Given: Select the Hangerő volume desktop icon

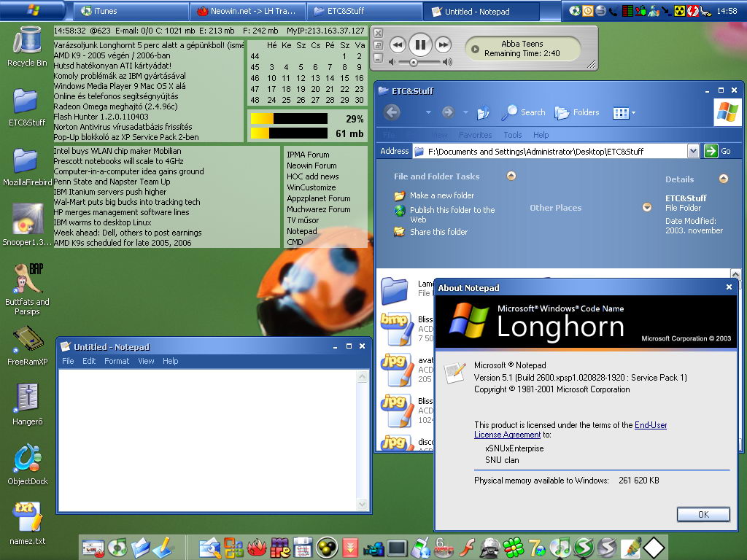Looking at the screenshot, I should tap(27, 404).
